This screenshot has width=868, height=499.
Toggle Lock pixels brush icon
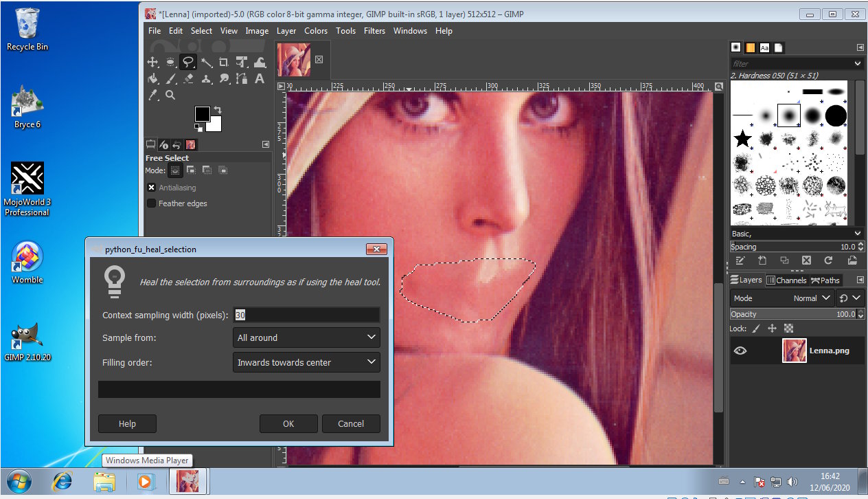[755, 329]
